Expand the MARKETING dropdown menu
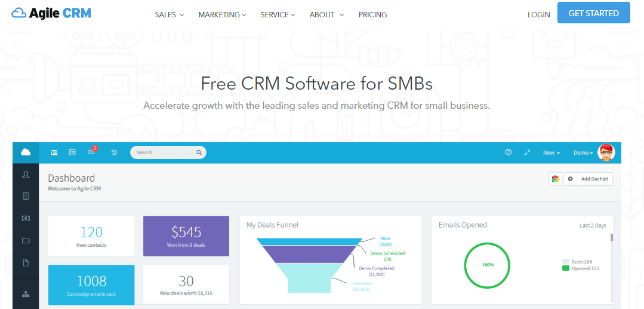 click(222, 15)
